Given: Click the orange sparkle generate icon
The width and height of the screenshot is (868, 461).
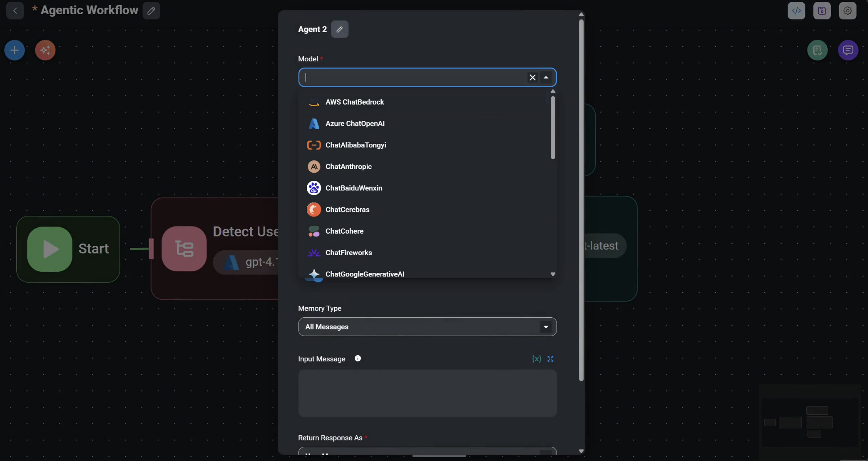Looking at the screenshot, I should tap(45, 50).
